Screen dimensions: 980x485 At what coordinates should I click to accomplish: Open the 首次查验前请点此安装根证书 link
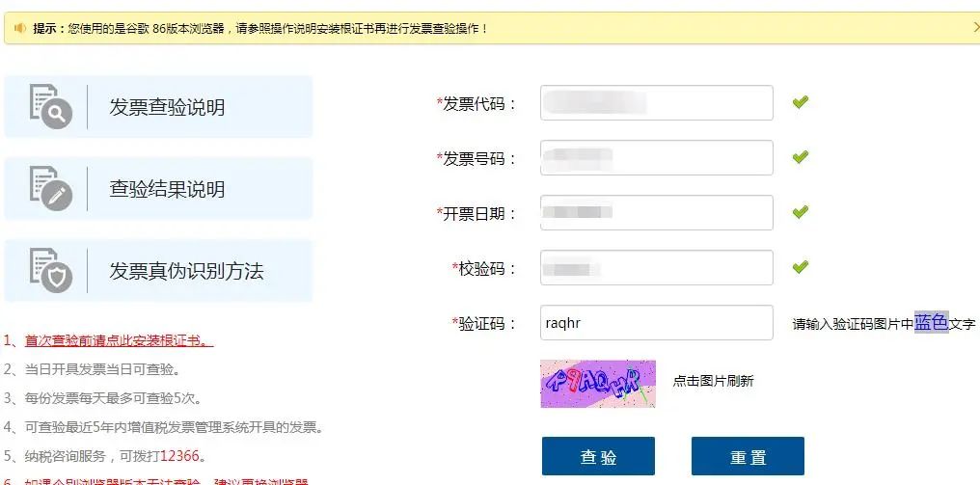119,341
